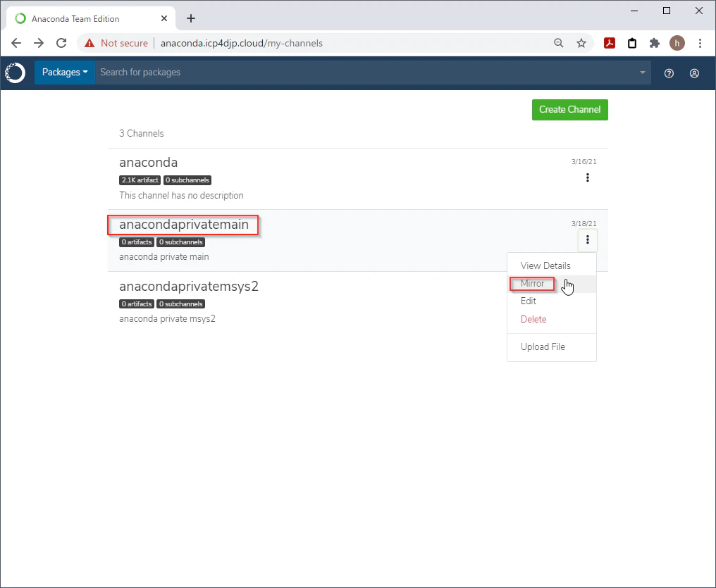This screenshot has width=716, height=588.
Task: Open the Extensions puzzle icon
Action: [655, 43]
